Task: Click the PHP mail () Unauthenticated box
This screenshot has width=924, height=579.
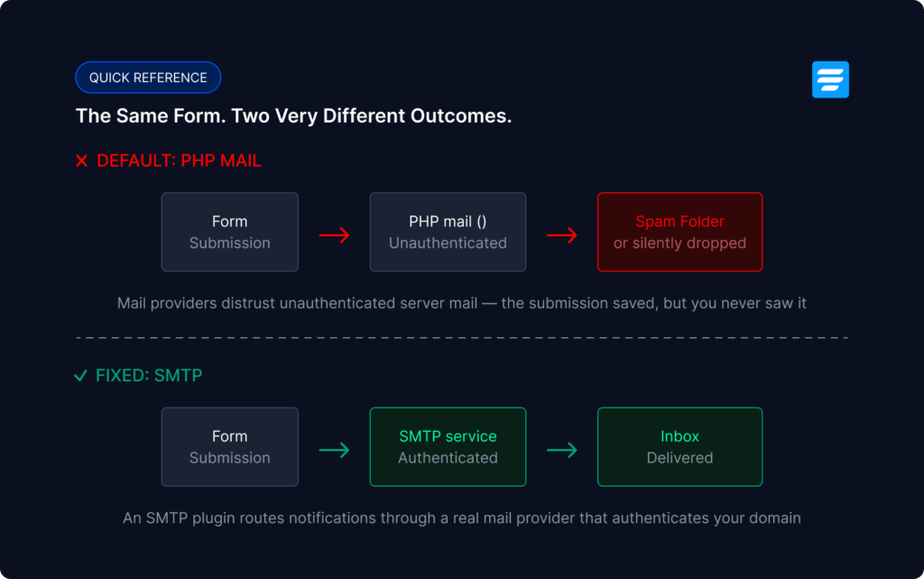Action: point(448,232)
